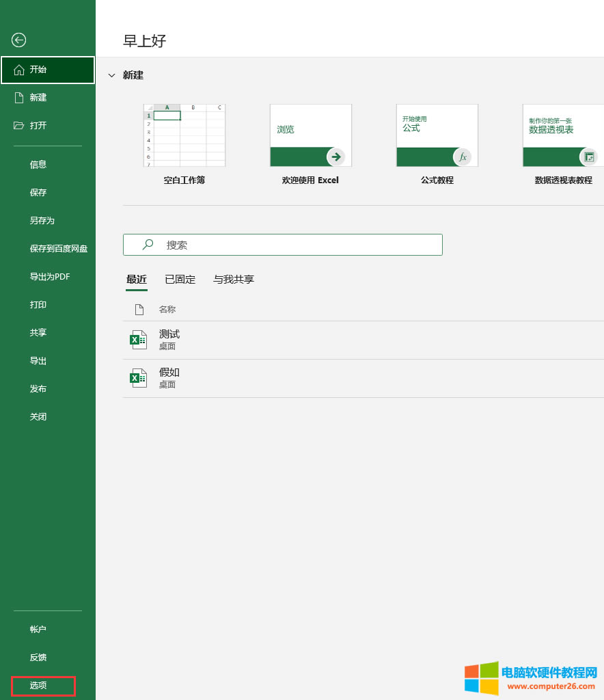This screenshot has height=700, width=604.
Task: Click the 搜索 search box
Action: tap(283, 245)
